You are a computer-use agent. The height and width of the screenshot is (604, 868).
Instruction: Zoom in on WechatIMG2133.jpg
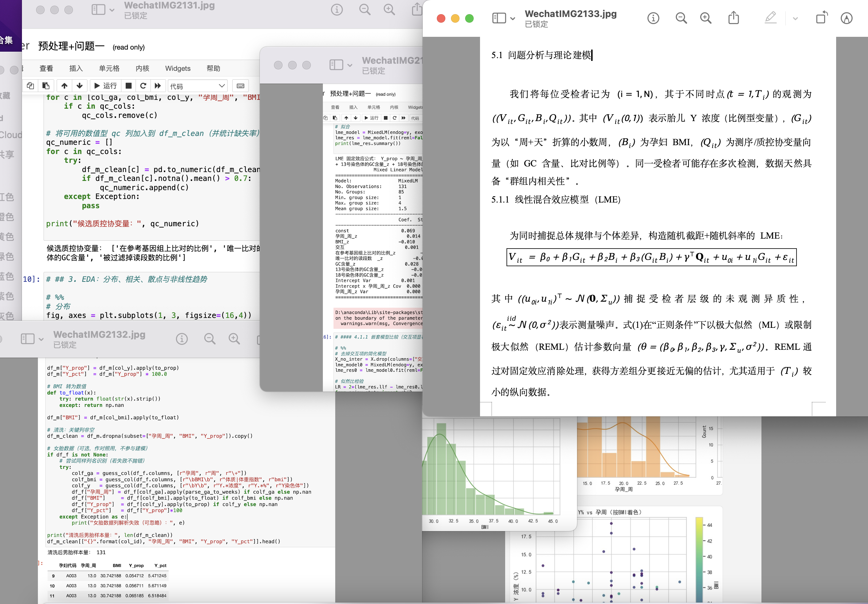pyautogui.click(x=706, y=18)
